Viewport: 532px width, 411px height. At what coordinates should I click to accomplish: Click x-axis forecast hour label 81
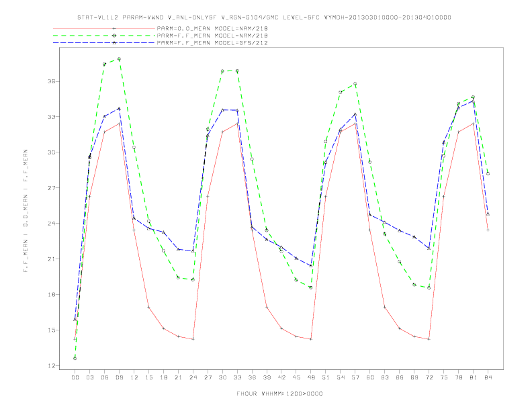pyautogui.click(x=474, y=377)
